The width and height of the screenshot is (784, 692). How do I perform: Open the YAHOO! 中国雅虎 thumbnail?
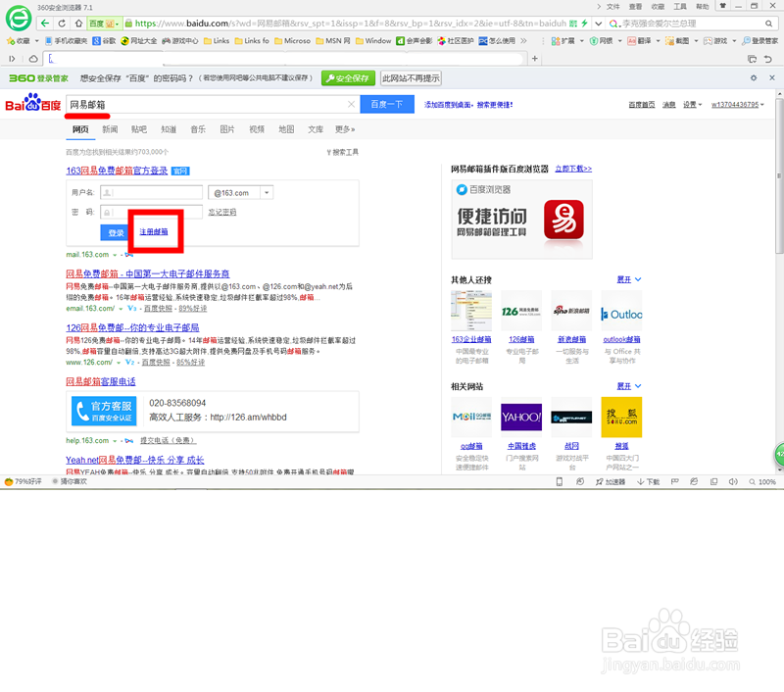(521, 417)
